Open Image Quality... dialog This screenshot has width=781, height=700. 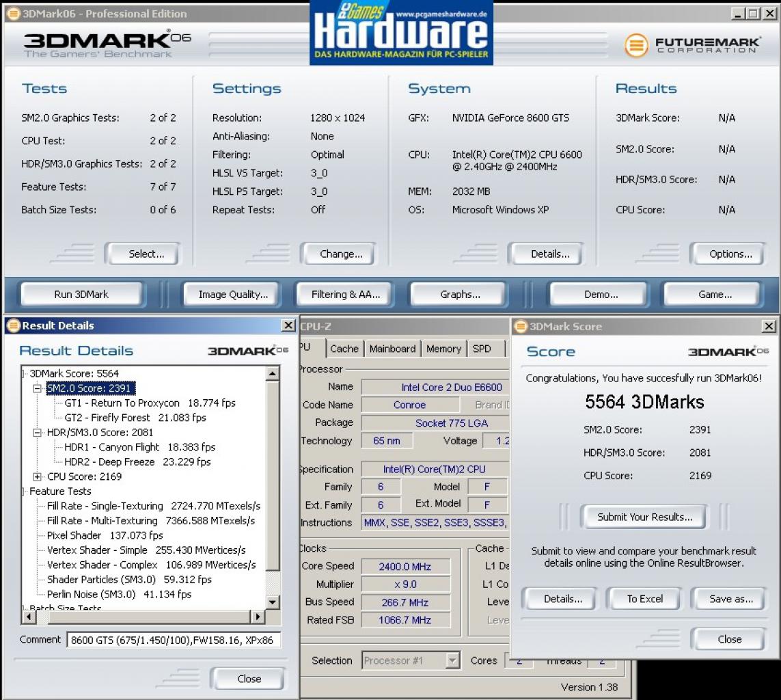[232, 295]
